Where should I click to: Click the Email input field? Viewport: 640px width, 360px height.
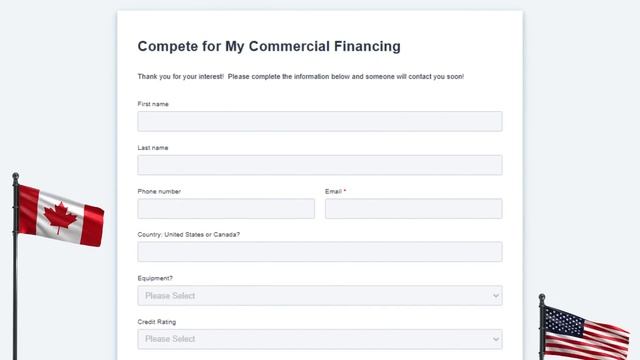click(413, 209)
